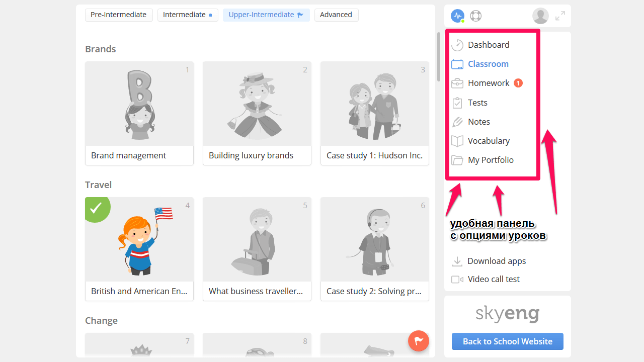Click the Case study 2: Solving pr... title
The image size is (644, 362).
[x=374, y=291]
